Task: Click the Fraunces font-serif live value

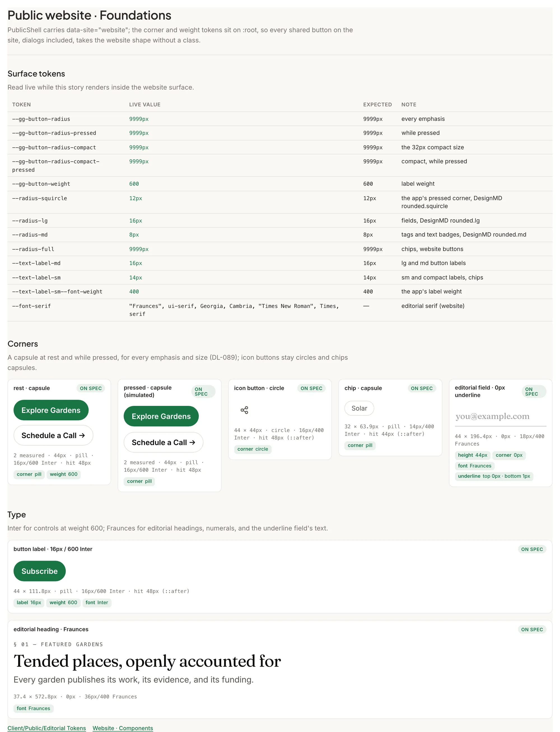Action: click(x=234, y=310)
